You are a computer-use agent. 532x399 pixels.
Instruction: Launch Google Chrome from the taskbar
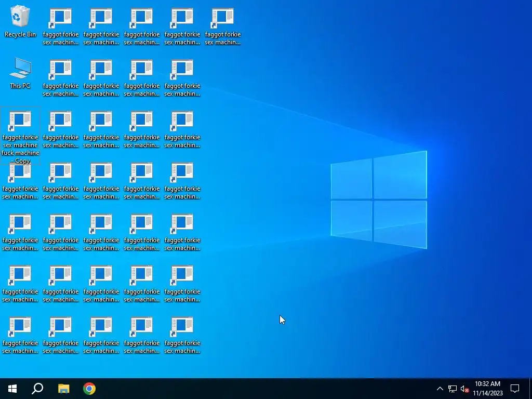tap(89, 389)
